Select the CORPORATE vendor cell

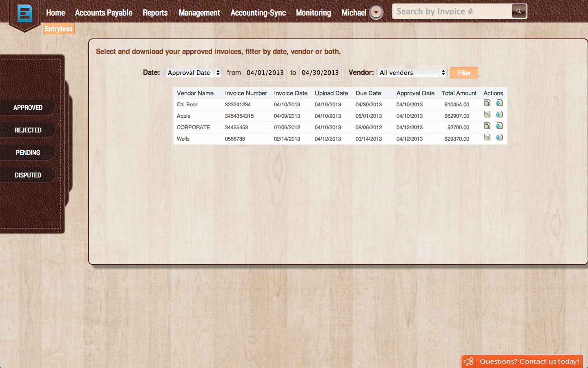[194, 127]
